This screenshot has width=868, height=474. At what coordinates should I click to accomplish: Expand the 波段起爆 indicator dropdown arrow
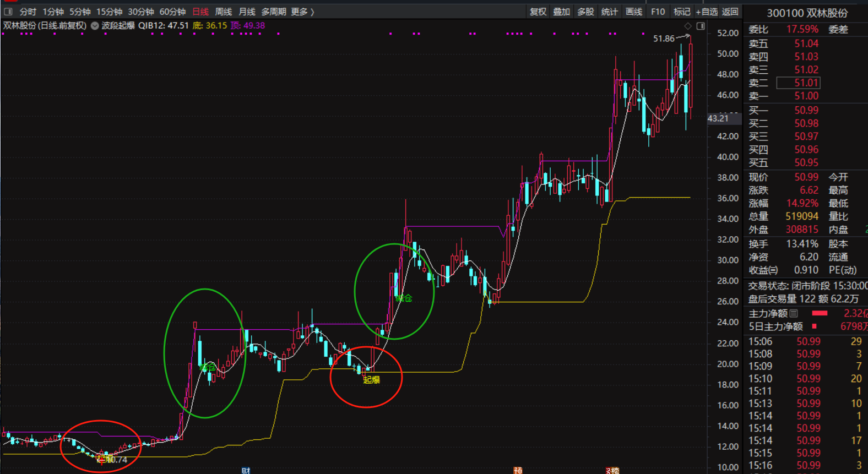pyautogui.click(x=95, y=26)
